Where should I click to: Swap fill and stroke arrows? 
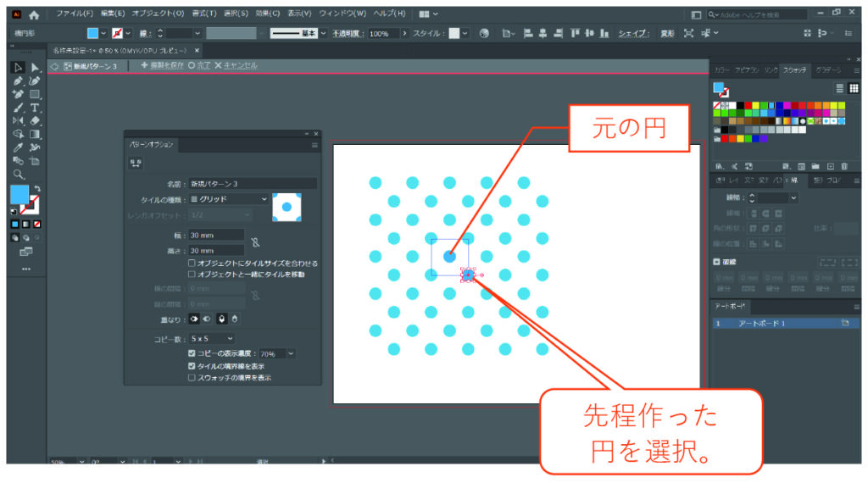(37, 189)
